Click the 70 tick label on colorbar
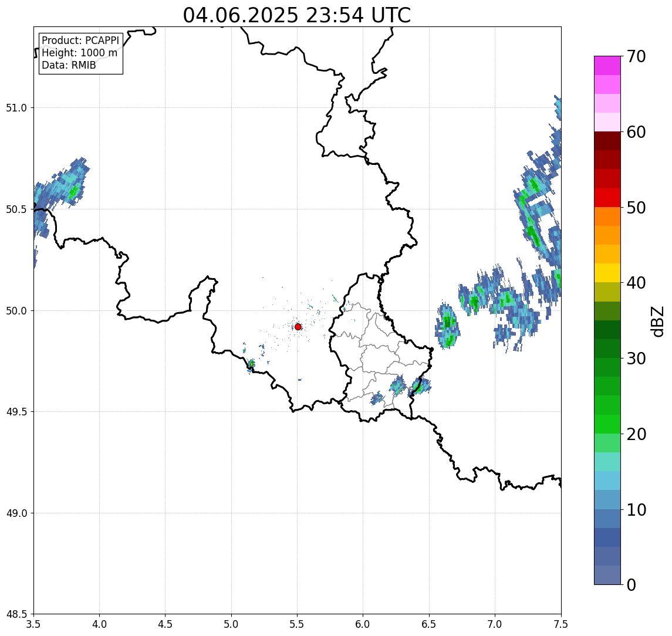Image resolution: width=672 pixels, height=636 pixels. coord(636,56)
